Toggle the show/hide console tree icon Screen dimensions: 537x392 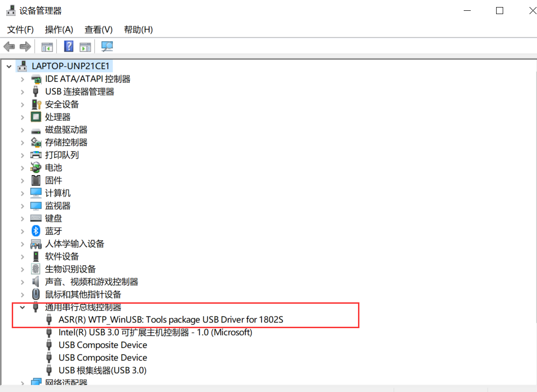[47, 46]
